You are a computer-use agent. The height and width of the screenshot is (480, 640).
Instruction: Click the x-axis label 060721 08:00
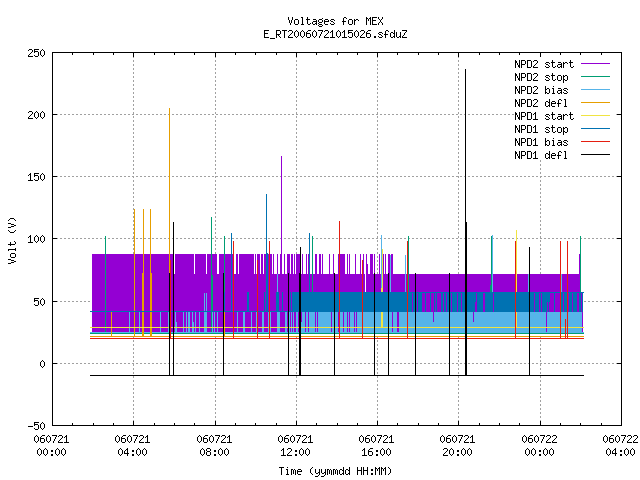[214, 446]
